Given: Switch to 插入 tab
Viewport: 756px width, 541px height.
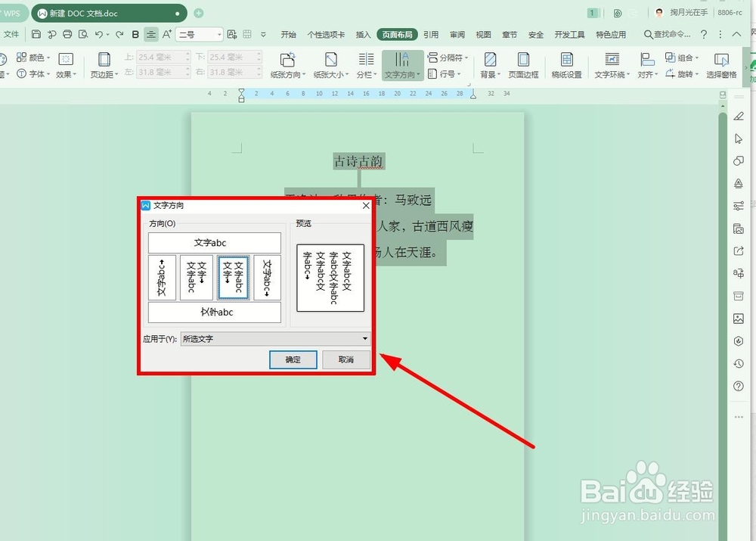Looking at the screenshot, I should 363,34.
